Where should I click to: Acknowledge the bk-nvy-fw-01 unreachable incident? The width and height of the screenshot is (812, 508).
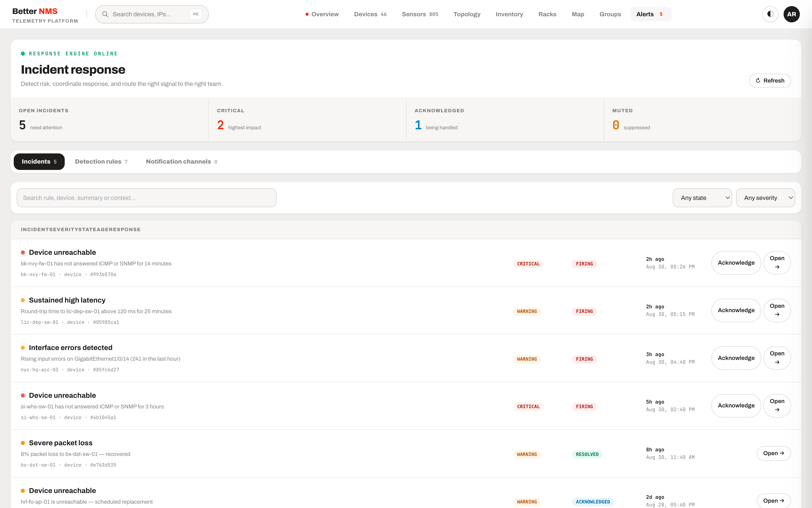[x=736, y=263]
